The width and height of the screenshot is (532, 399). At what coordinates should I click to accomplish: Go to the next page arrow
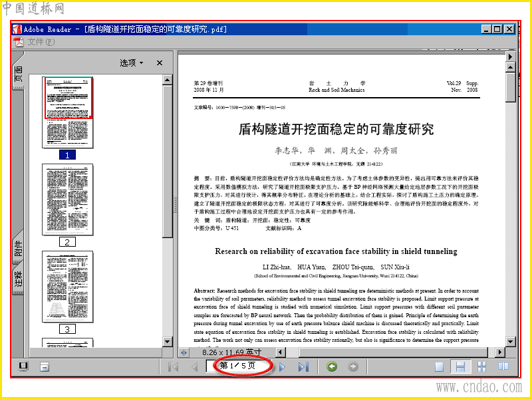tap(282, 367)
